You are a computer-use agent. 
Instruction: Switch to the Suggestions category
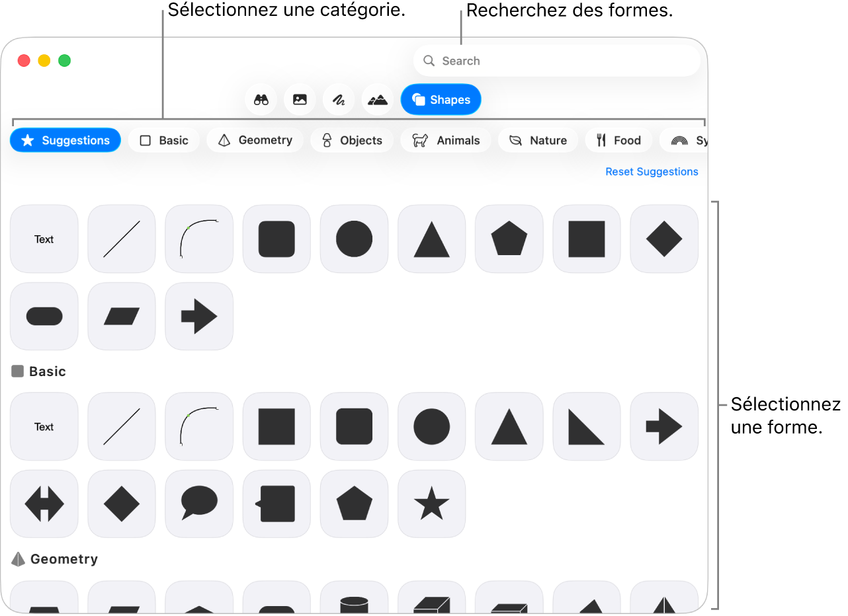point(65,139)
